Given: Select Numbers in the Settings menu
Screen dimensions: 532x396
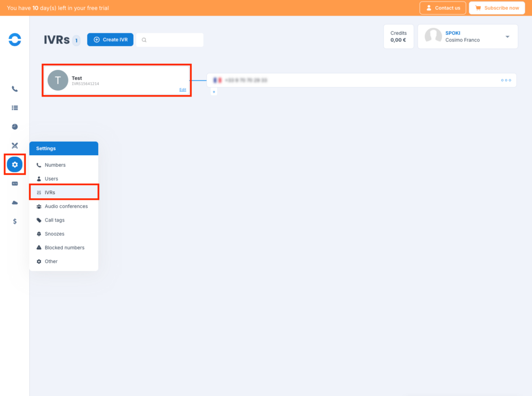Looking at the screenshot, I should pos(55,165).
